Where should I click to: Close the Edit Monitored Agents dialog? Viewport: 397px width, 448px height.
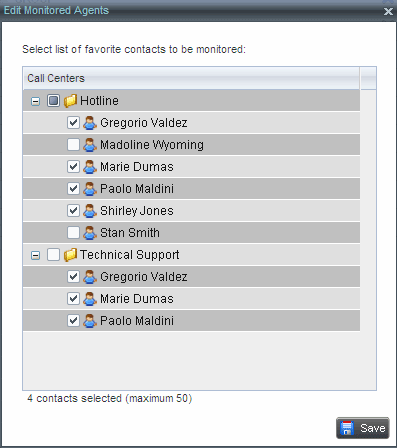388,12
